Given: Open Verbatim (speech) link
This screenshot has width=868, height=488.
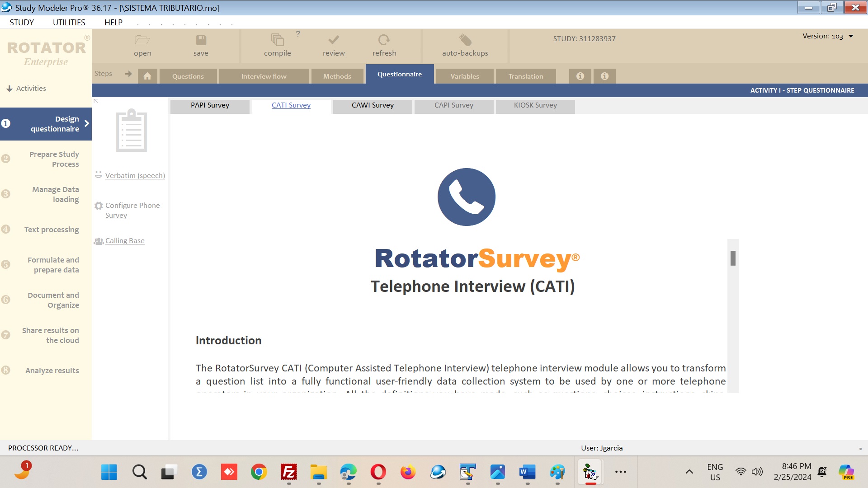Looking at the screenshot, I should coord(135,175).
